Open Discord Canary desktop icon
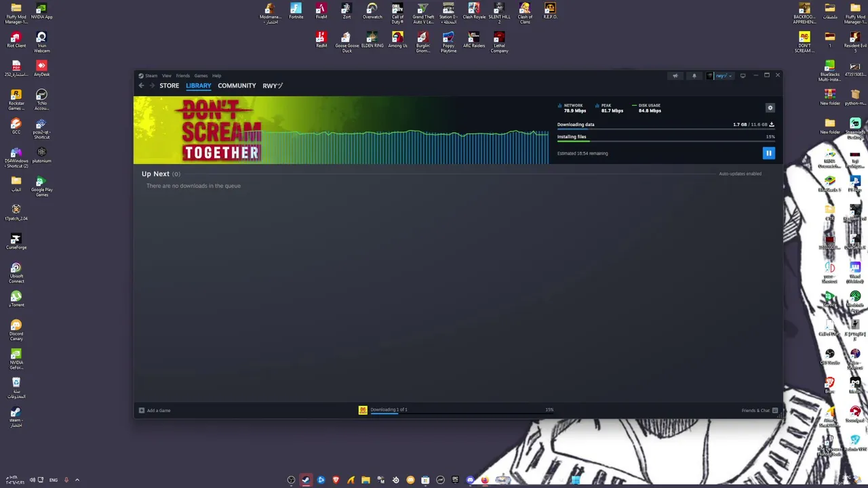Image resolution: width=868 pixels, height=488 pixels. pos(16,330)
